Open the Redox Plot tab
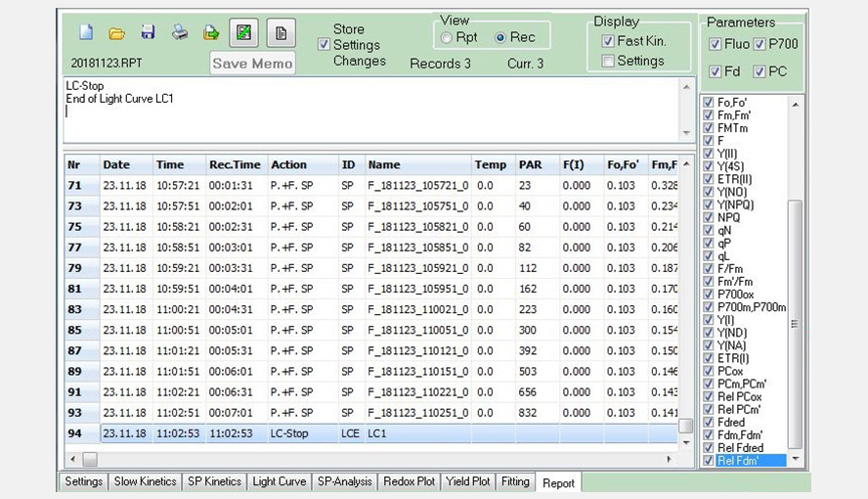 click(410, 481)
